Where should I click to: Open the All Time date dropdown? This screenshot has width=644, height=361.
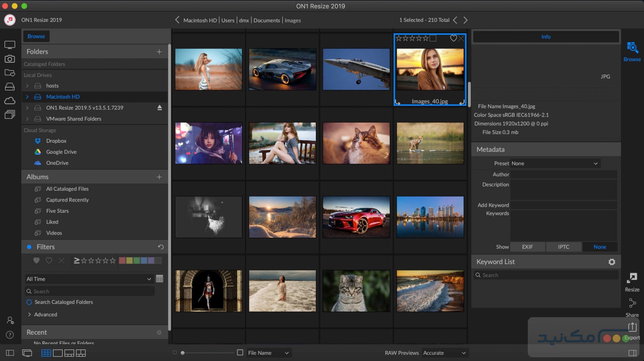(x=89, y=279)
